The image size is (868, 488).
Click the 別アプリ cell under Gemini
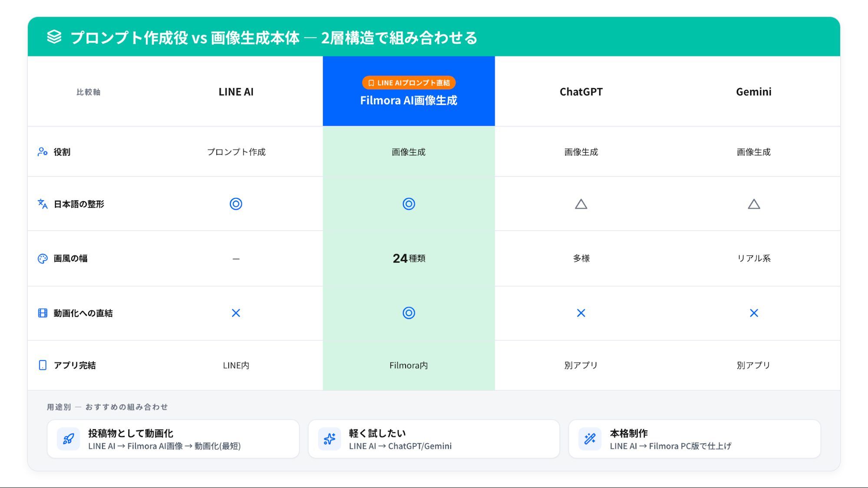pos(754,365)
